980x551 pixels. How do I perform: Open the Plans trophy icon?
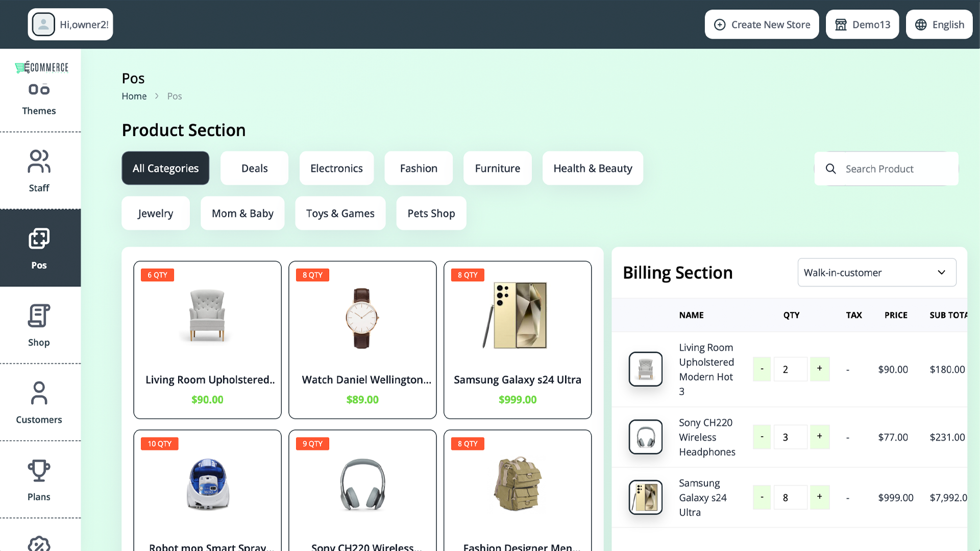[39, 470]
